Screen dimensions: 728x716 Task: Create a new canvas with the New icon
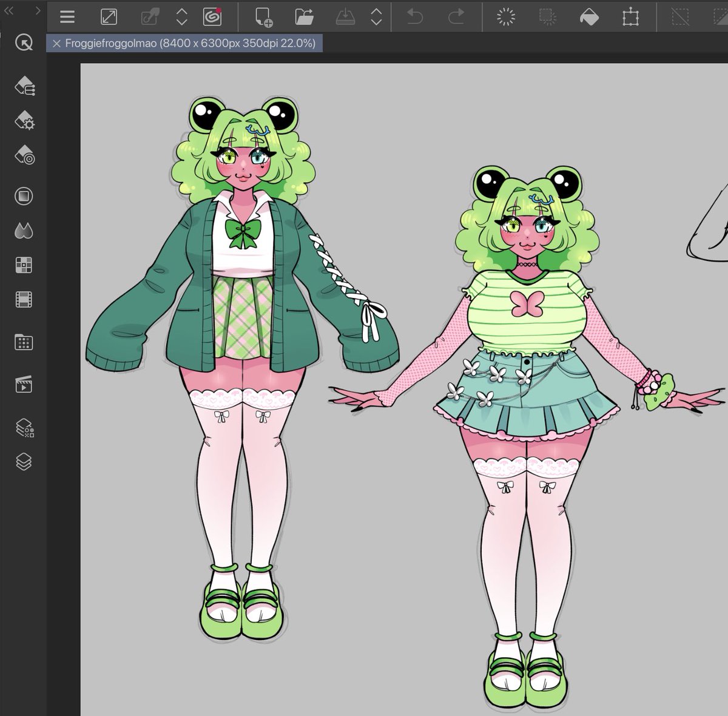pyautogui.click(x=264, y=17)
